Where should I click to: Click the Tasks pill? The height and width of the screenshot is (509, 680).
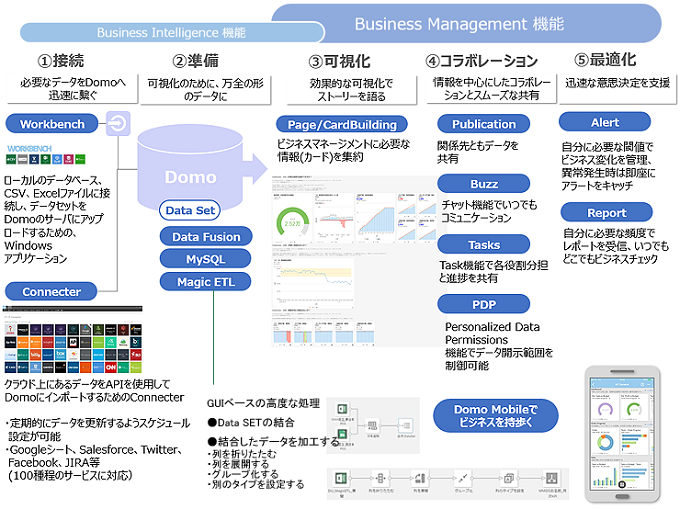pyautogui.click(x=484, y=245)
